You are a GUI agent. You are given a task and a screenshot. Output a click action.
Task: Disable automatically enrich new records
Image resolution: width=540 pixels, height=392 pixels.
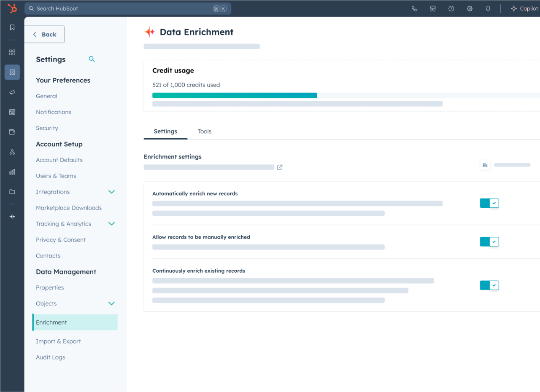[x=489, y=203]
